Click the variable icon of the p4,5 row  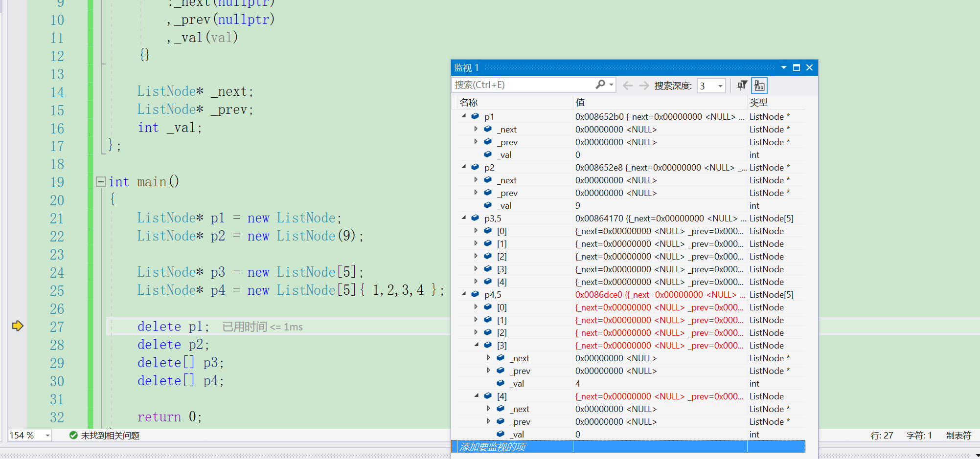tap(475, 294)
